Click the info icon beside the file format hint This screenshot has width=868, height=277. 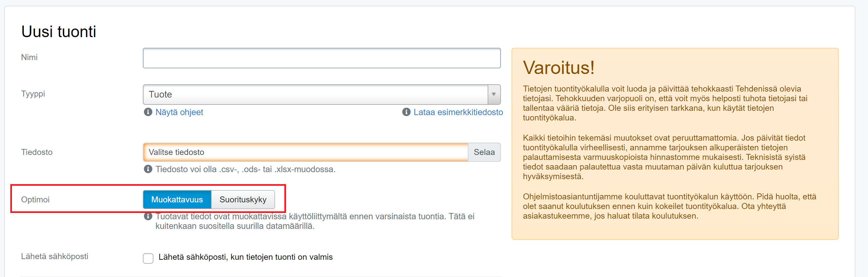[x=148, y=169]
